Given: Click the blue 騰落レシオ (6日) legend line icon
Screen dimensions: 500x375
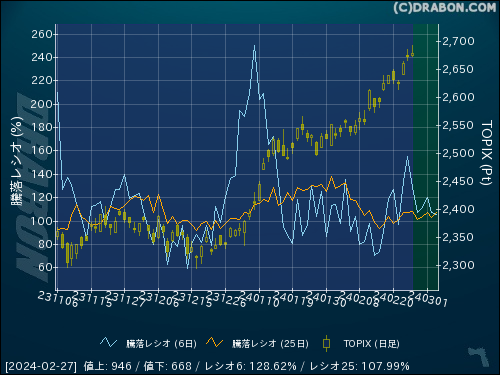Looking at the screenshot, I should pyautogui.click(x=109, y=343).
